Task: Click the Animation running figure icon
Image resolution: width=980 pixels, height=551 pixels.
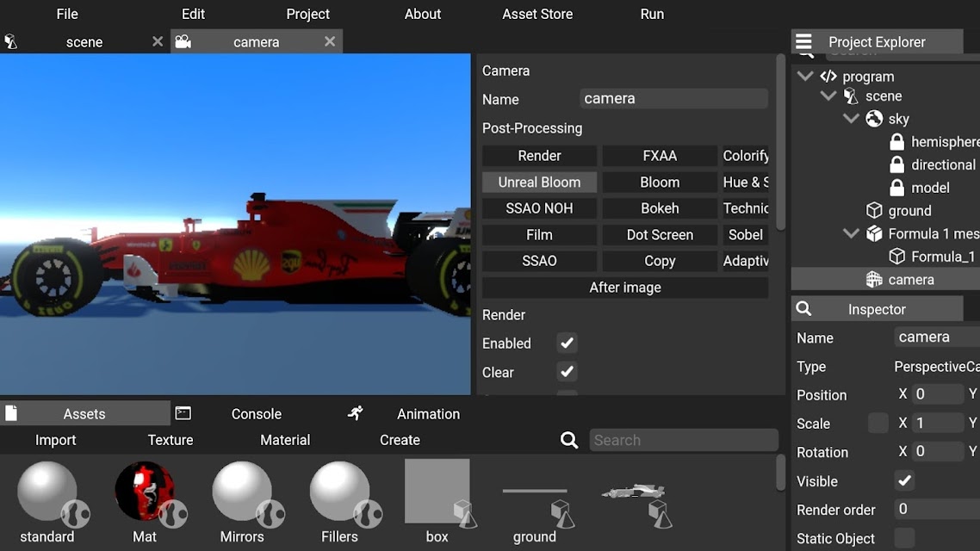Action: pos(356,413)
